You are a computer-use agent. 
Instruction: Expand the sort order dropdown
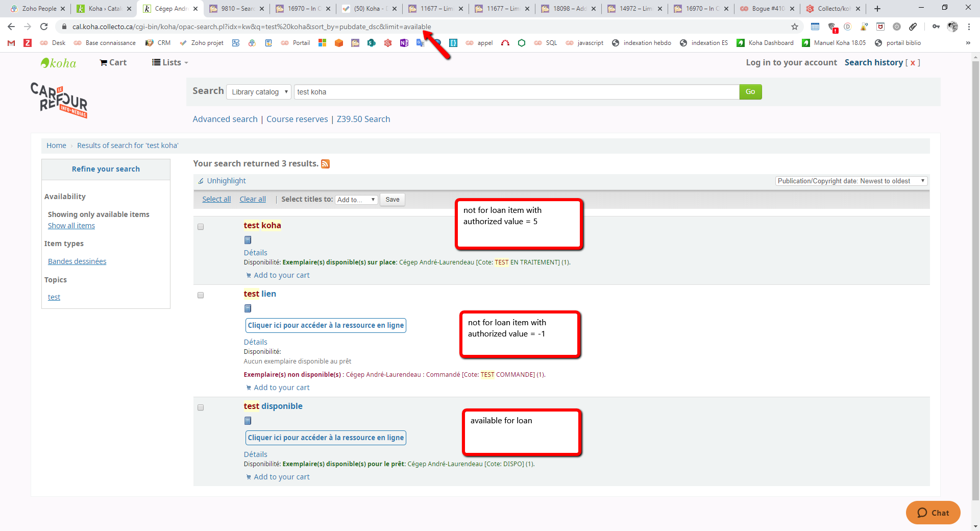[851, 181]
